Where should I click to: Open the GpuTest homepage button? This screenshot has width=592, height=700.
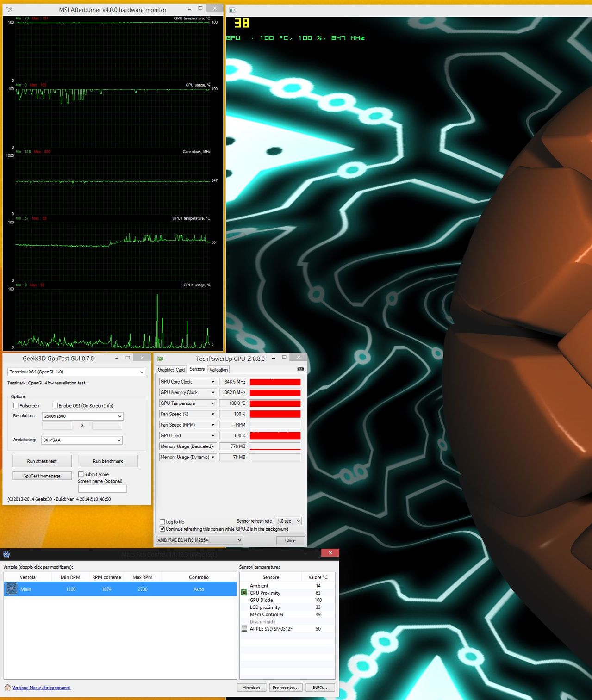pyautogui.click(x=42, y=476)
